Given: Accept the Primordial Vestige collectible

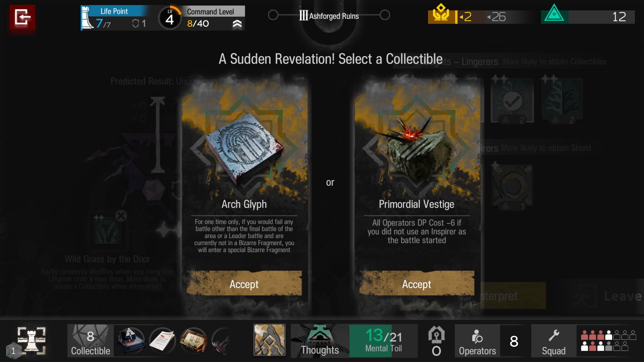Looking at the screenshot, I should click(417, 284).
